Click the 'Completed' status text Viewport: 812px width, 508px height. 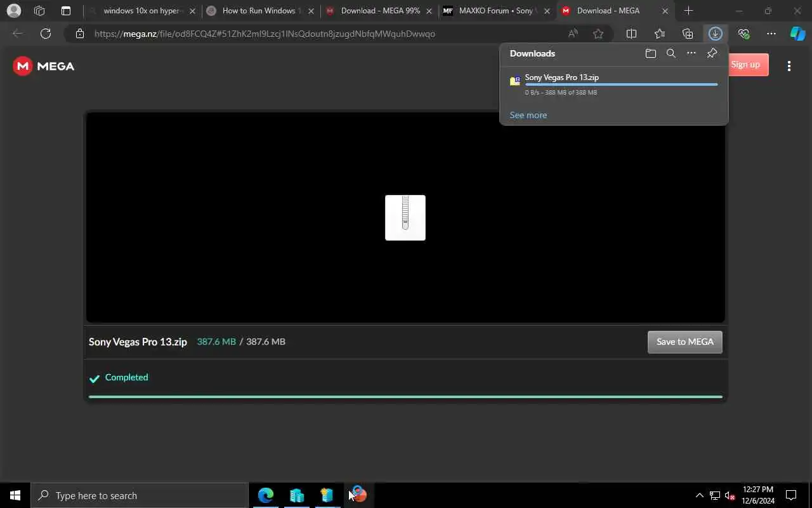coord(126,377)
